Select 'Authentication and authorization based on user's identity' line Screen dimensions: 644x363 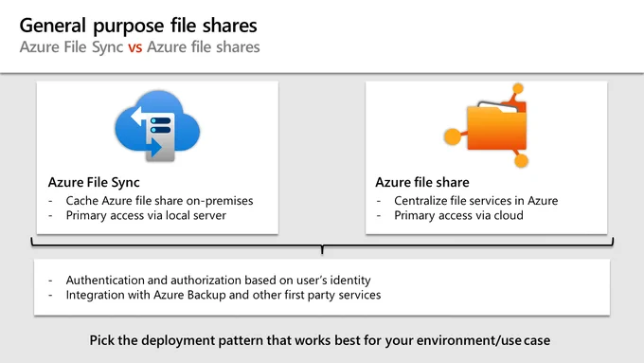[x=218, y=280]
